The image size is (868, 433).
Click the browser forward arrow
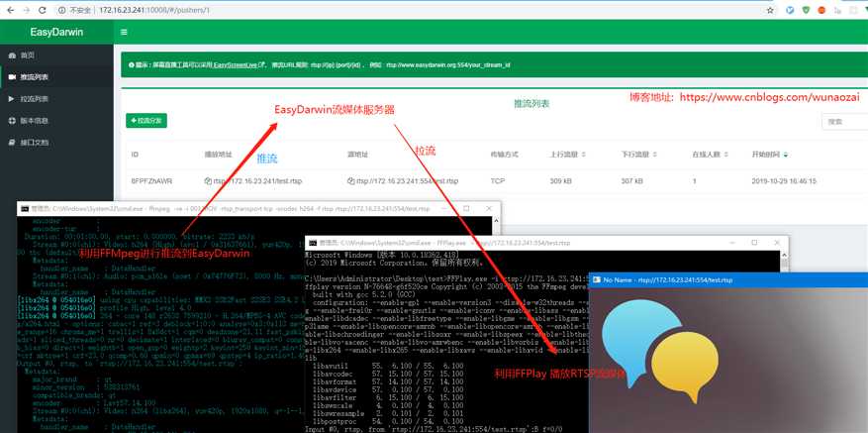pyautogui.click(x=27, y=11)
